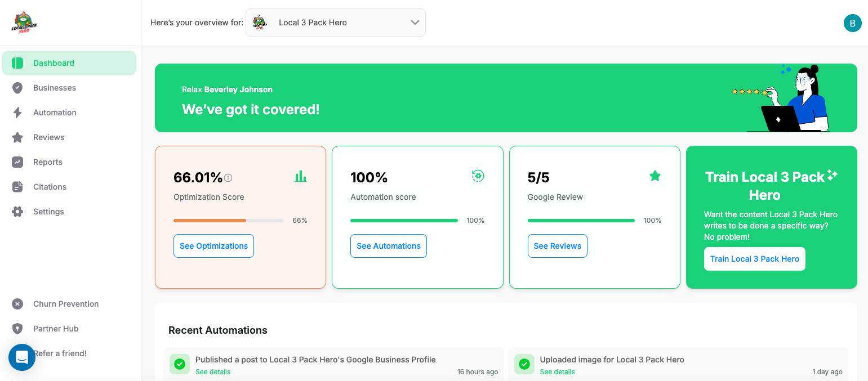Open Reports using its chart icon
The image size is (868, 381).
(x=17, y=162)
